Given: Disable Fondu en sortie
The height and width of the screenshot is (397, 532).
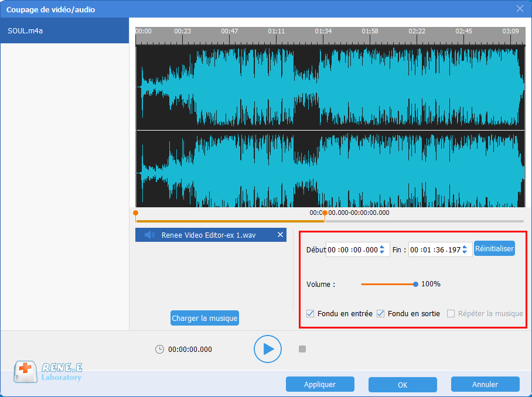Looking at the screenshot, I should pyautogui.click(x=380, y=313).
